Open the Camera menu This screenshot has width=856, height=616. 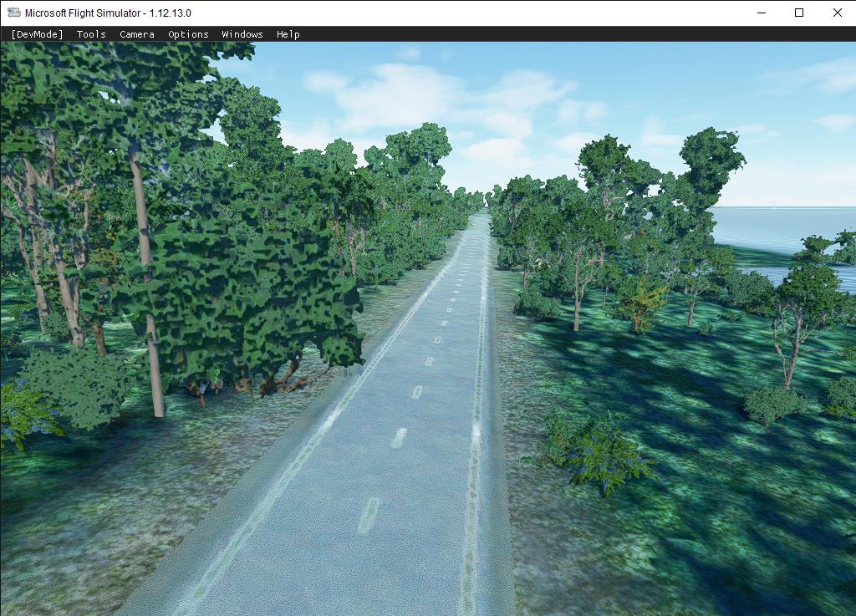pyautogui.click(x=137, y=34)
